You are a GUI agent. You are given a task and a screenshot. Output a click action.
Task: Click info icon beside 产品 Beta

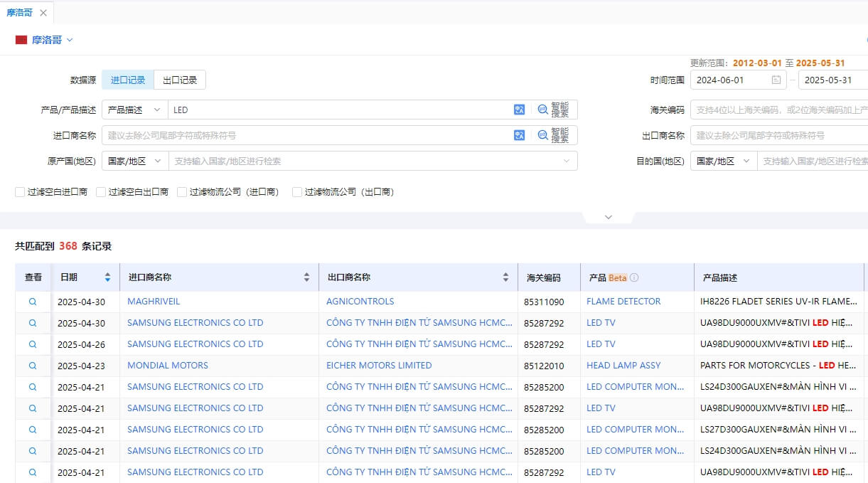pos(634,277)
